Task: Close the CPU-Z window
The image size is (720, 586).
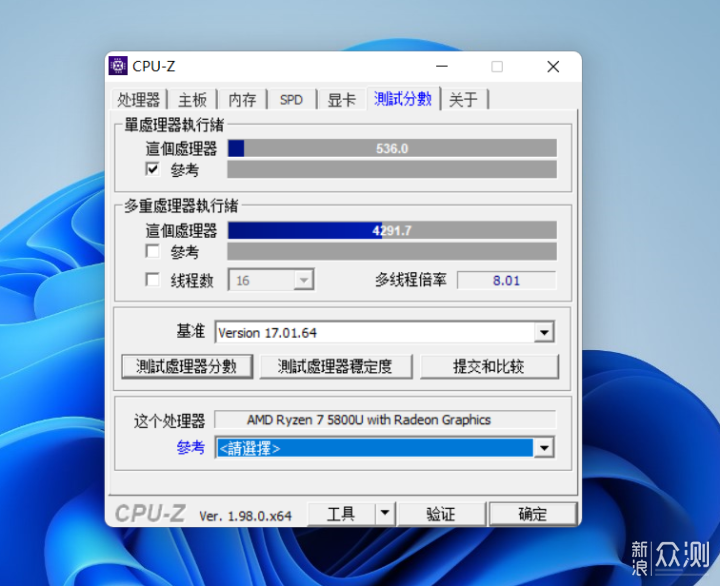Action: (553, 67)
